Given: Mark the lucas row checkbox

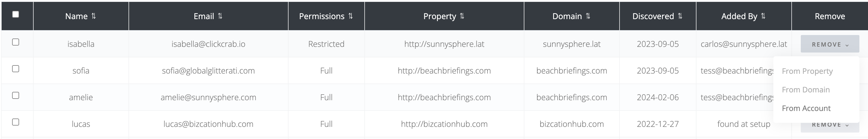Looking at the screenshot, I should (x=16, y=122).
